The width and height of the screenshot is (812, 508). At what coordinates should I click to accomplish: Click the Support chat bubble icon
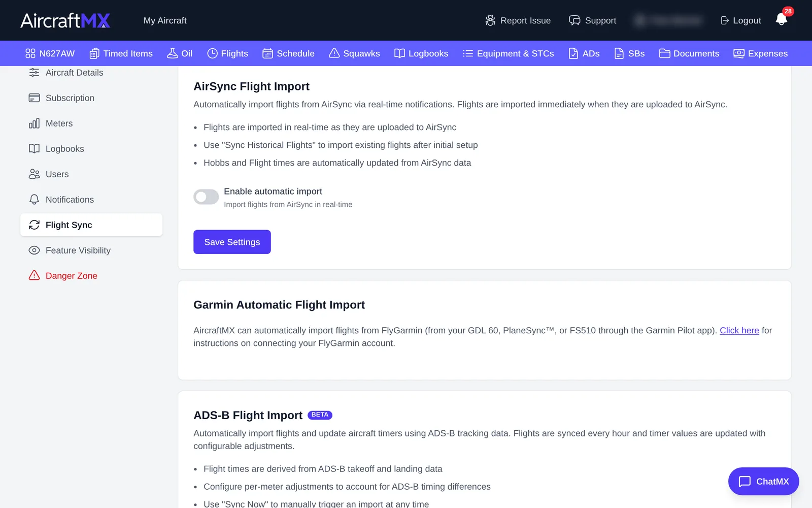pos(574,20)
